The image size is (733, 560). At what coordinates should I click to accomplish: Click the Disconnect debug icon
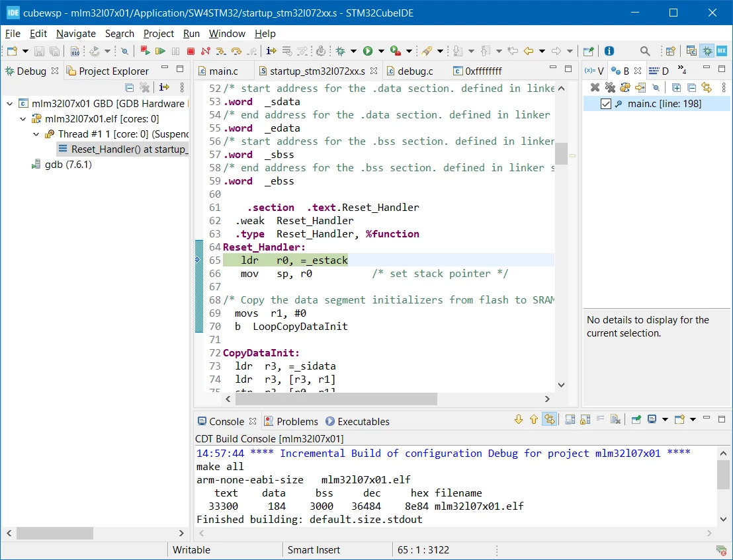(x=205, y=51)
